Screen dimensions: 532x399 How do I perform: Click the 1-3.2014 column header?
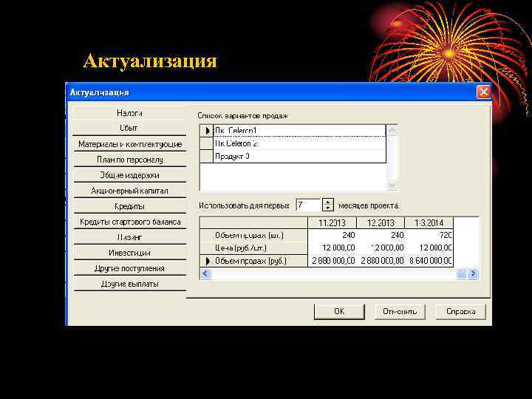click(429, 223)
